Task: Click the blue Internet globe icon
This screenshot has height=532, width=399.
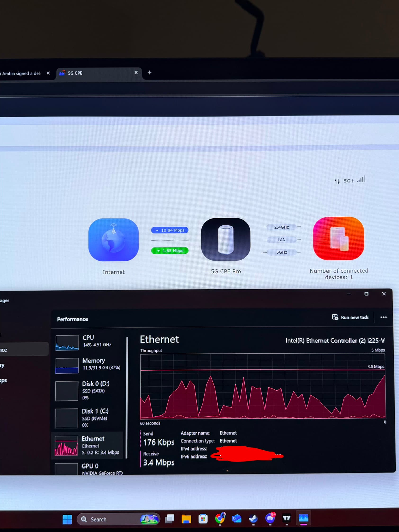Action: pyautogui.click(x=113, y=240)
